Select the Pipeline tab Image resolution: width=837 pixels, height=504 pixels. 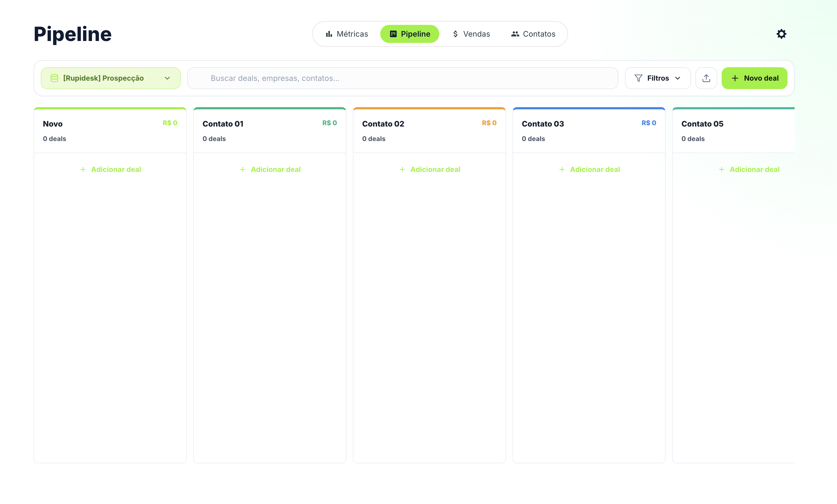pos(409,34)
